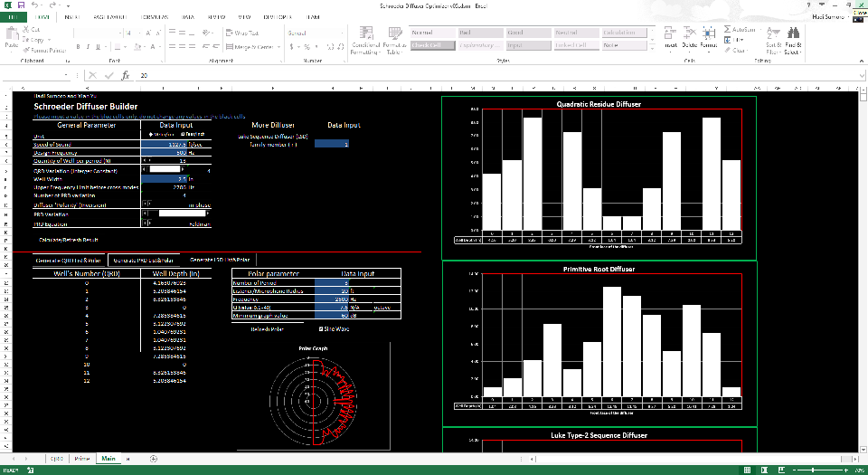Click the formula bar Cancel X icon
The image size is (868, 475).
pos(92,75)
